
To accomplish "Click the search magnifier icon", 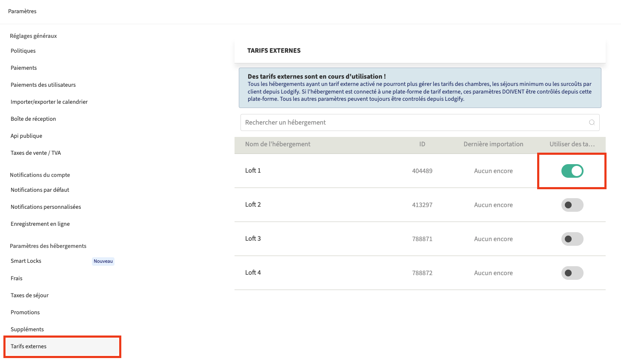I will click(592, 122).
